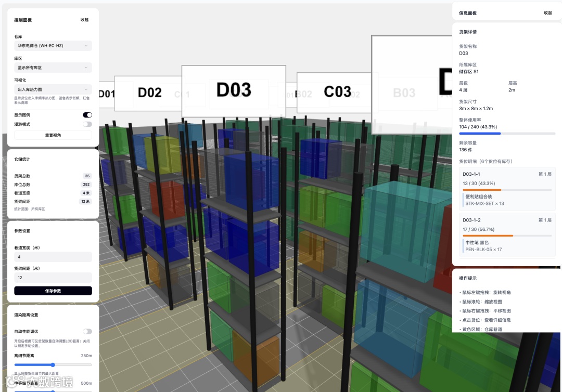Toggle the 显示图例 switch off
The height and width of the screenshot is (392, 562).
click(87, 115)
